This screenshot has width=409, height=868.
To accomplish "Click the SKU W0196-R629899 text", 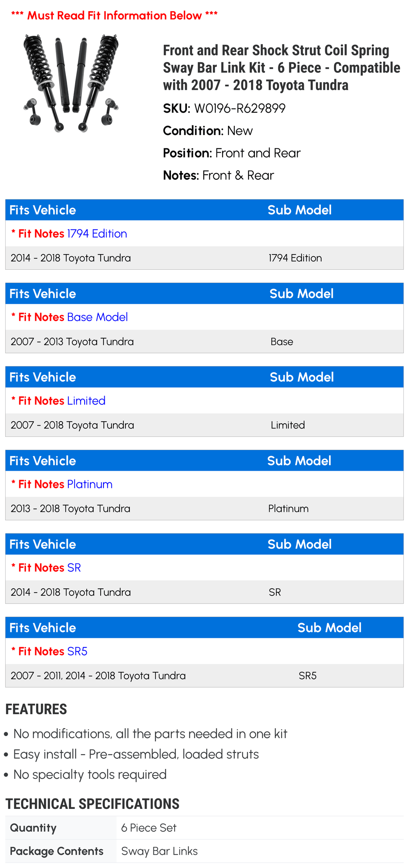I will [224, 108].
